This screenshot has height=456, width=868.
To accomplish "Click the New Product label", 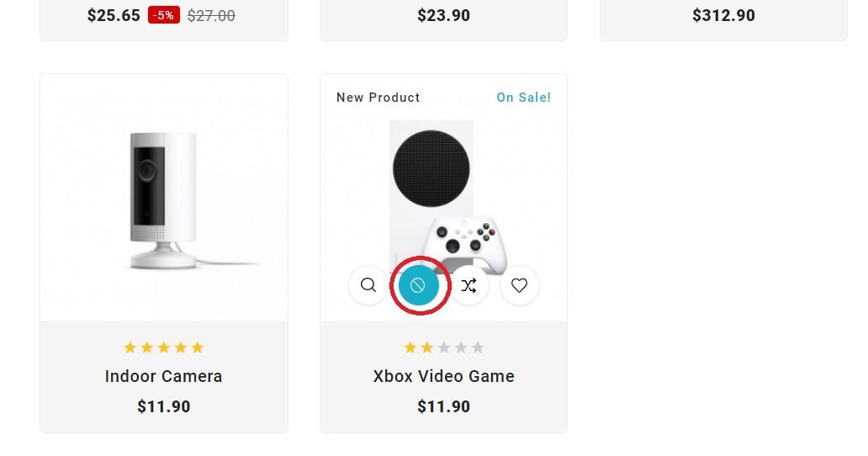I will pyautogui.click(x=378, y=98).
